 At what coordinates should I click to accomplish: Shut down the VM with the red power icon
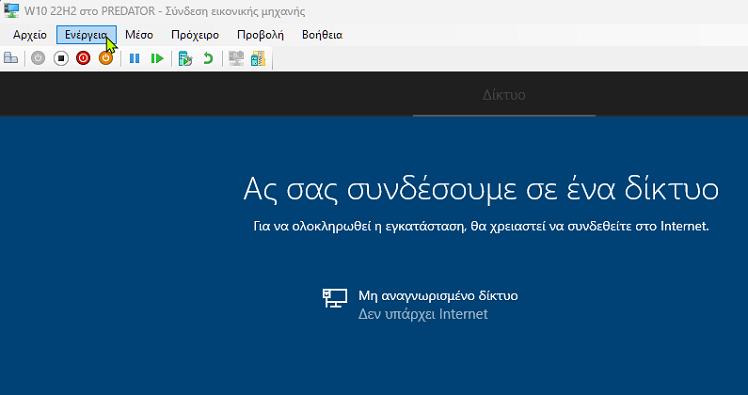click(83, 58)
